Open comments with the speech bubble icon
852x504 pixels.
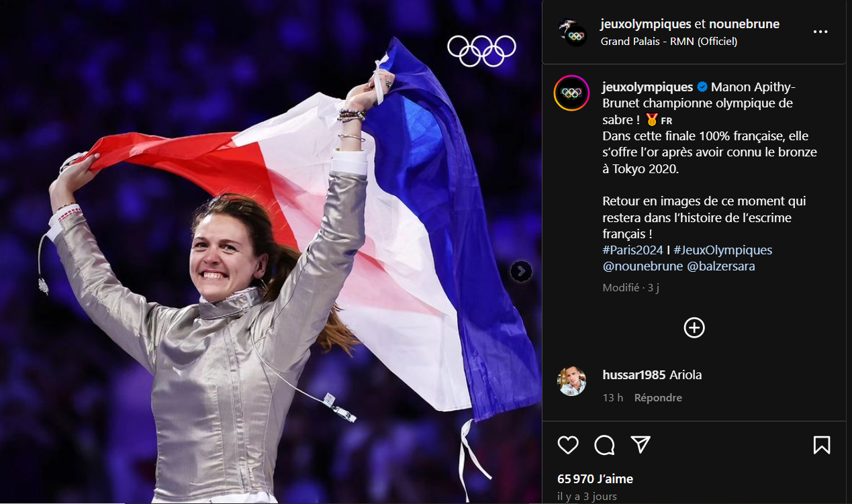[x=604, y=445]
